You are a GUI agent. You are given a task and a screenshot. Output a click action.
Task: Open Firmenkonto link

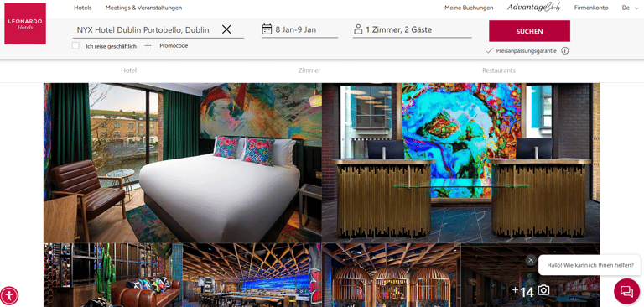pos(591,8)
